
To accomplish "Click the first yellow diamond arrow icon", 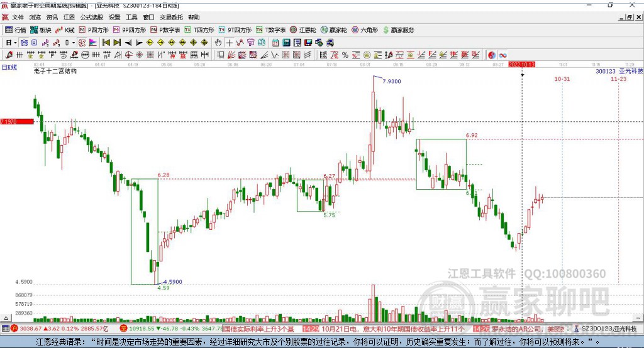I will 150,43.
